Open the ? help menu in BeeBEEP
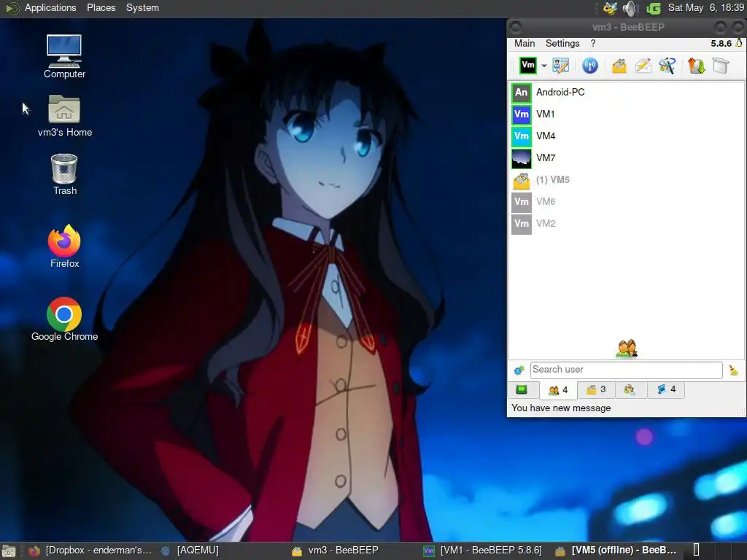This screenshot has height=560, width=747. click(592, 43)
